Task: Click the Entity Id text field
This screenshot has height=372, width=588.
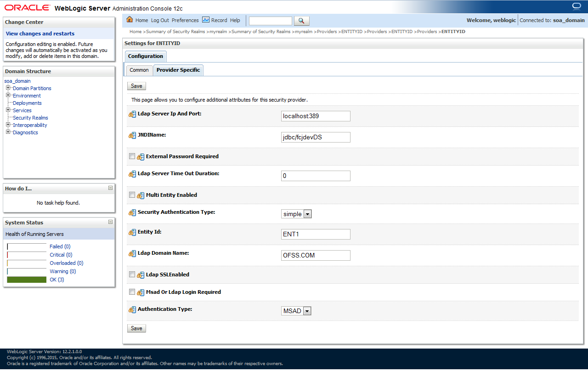Action: 316,234
